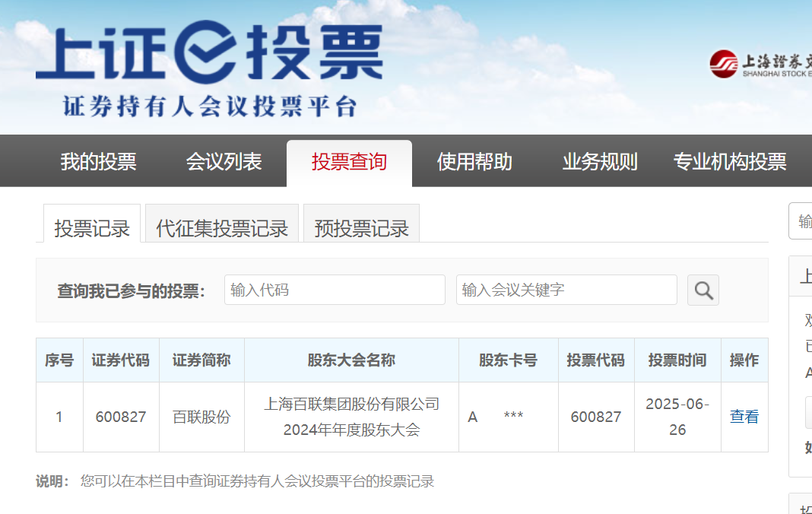Open 专业机构投票 navigation item
Viewport: 812px width, 514px height.
[730, 162]
